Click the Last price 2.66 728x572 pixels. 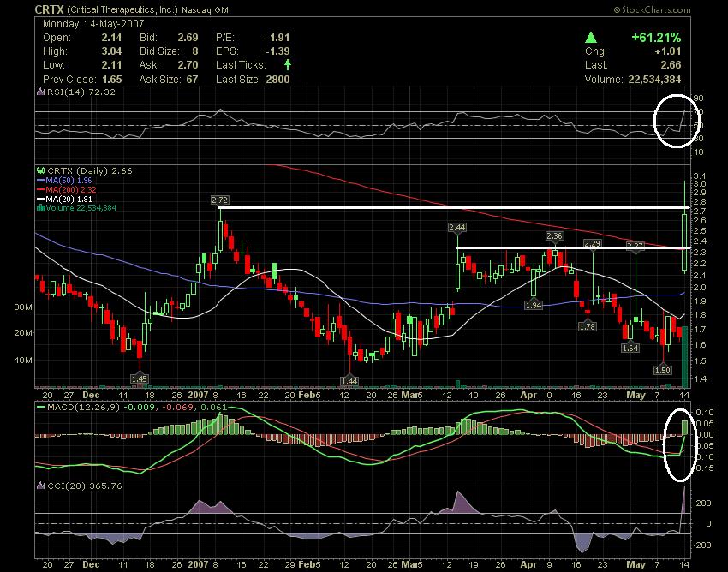pos(671,65)
